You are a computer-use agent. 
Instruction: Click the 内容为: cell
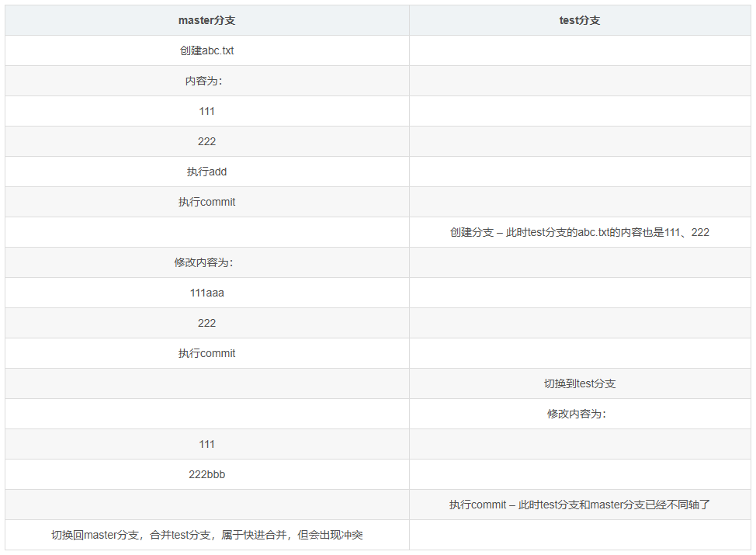tap(206, 81)
